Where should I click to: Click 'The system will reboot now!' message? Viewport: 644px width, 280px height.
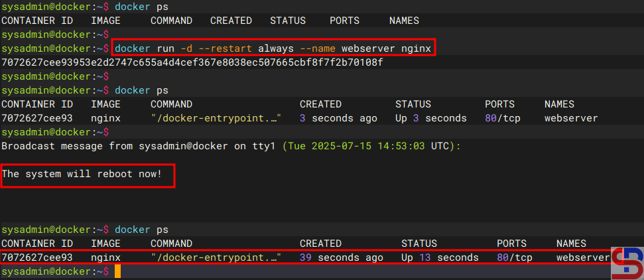coord(82,174)
